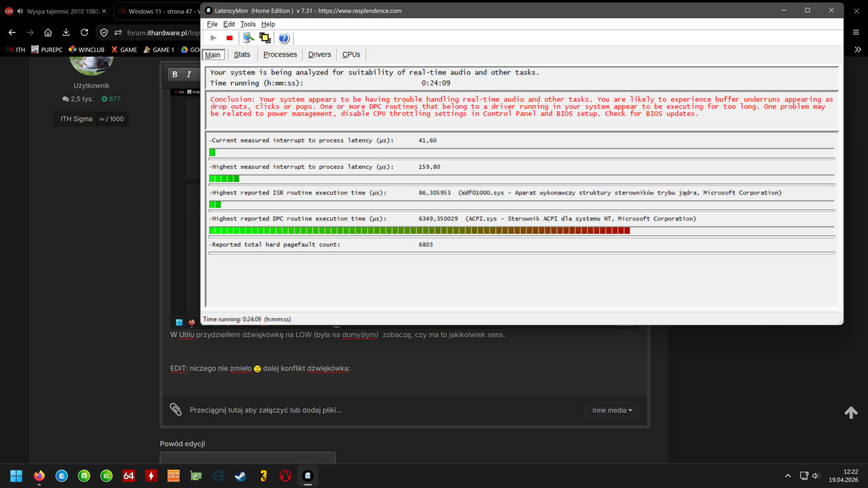Open Firefox from the taskbar

coord(39,476)
